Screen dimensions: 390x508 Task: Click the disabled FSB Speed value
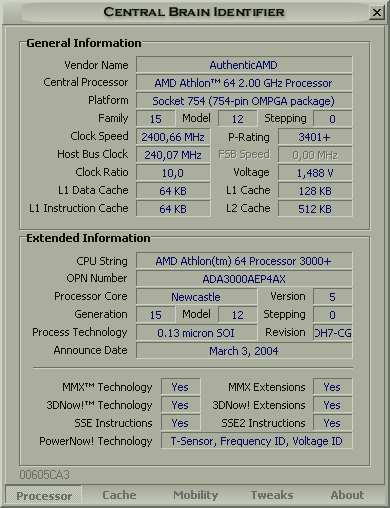click(315, 155)
